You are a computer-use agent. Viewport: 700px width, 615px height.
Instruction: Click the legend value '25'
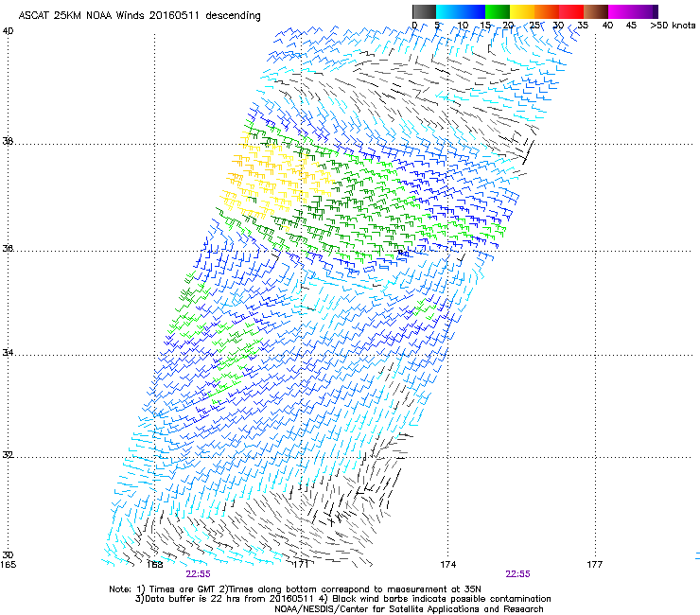coord(534,26)
